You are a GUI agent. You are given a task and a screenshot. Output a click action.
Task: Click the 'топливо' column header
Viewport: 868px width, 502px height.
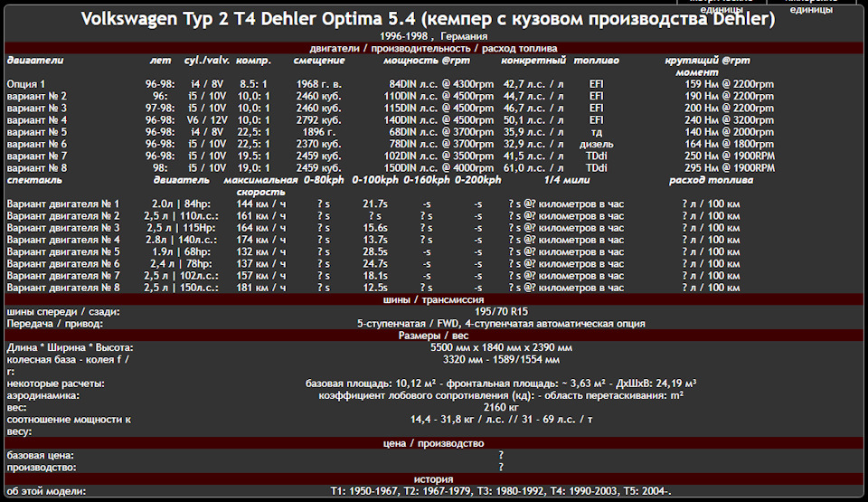tap(596, 61)
